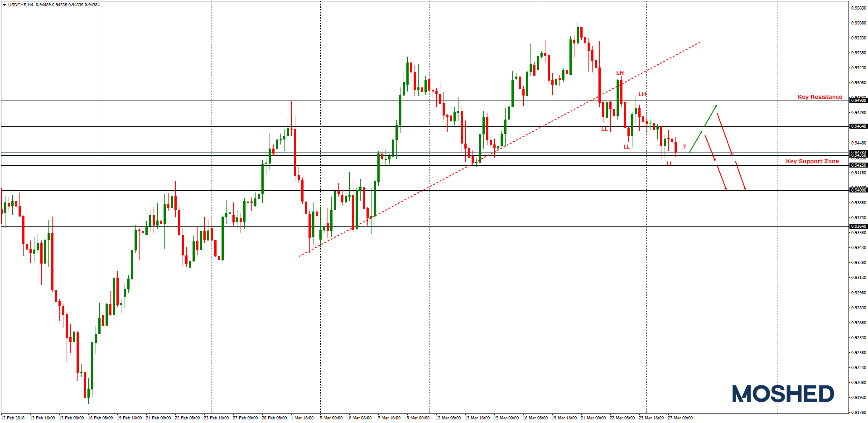Click the LL annotation closest to the support zone
Image resolution: width=868 pixels, height=423 pixels.
pyautogui.click(x=670, y=164)
